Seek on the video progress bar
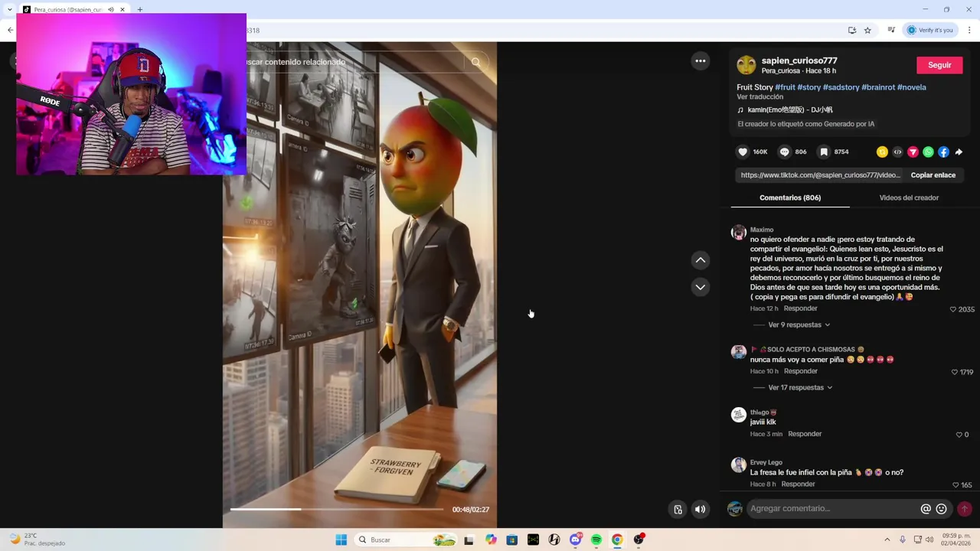980x551 pixels. [x=336, y=509]
